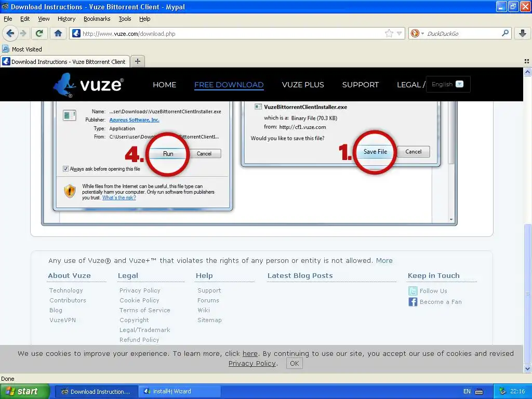Click the More link after the rights notice
This screenshot has height=399, width=532.
[x=384, y=261]
